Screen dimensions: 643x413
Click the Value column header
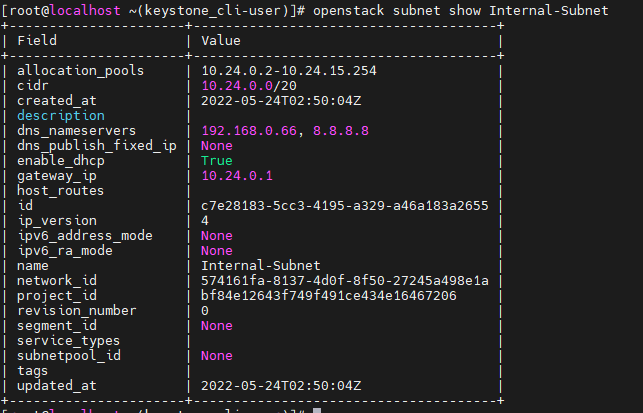click(x=221, y=41)
